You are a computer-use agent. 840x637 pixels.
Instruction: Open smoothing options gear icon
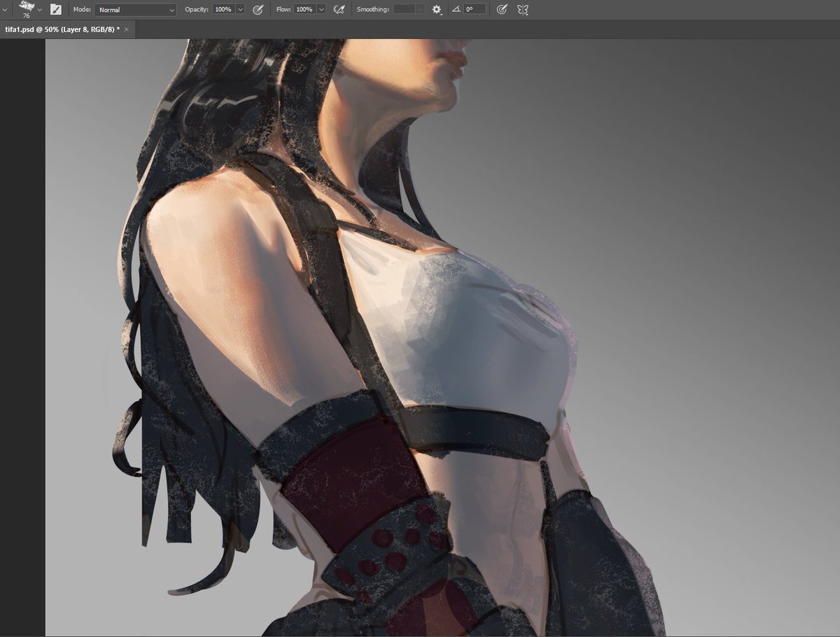[437, 10]
